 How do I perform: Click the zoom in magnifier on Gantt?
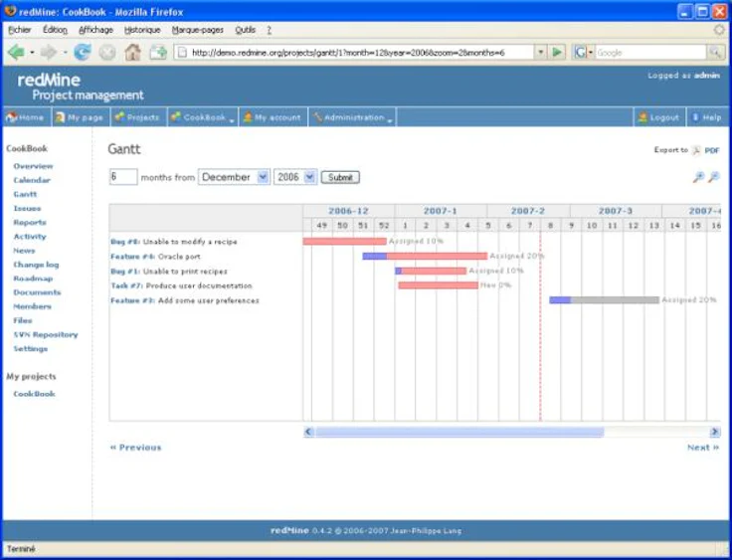point(698,177)
